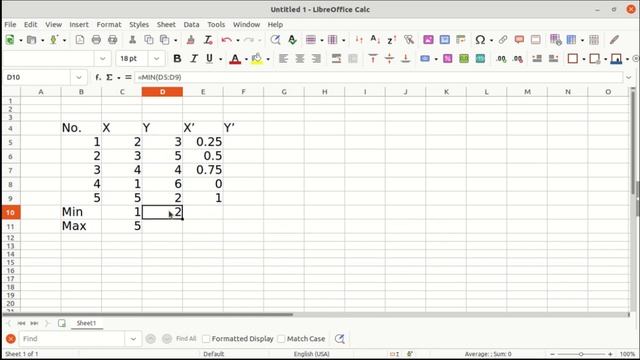Click the Find text input field
Viewport: 640px width, 360px height.
(71, 339)
